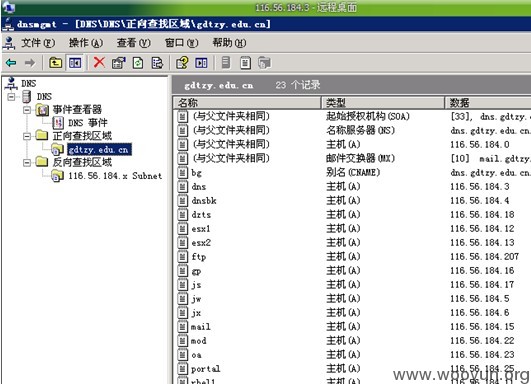Select the js host record

coord(196,285)
